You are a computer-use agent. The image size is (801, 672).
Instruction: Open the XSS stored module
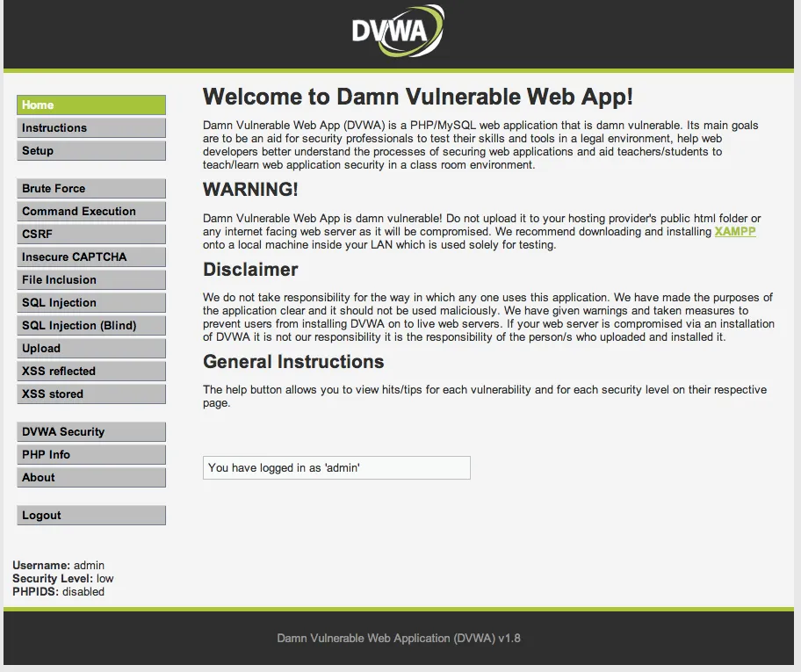[90, 394]
